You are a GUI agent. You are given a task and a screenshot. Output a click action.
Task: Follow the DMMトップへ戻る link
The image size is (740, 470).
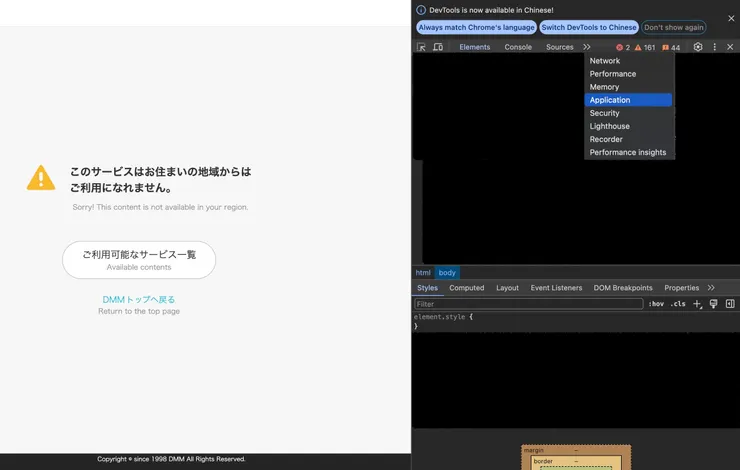click(x=139, y=300)
